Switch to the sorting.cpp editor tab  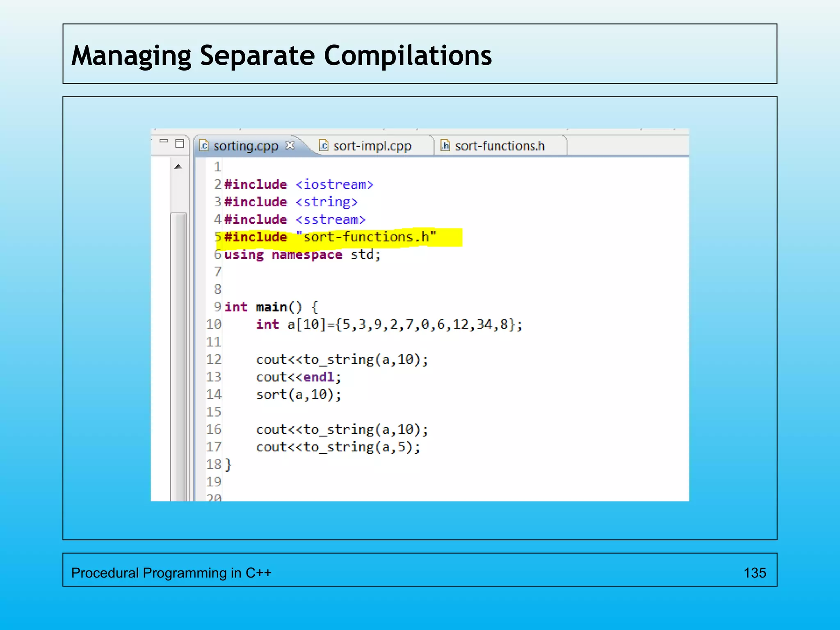click(246, 146)
